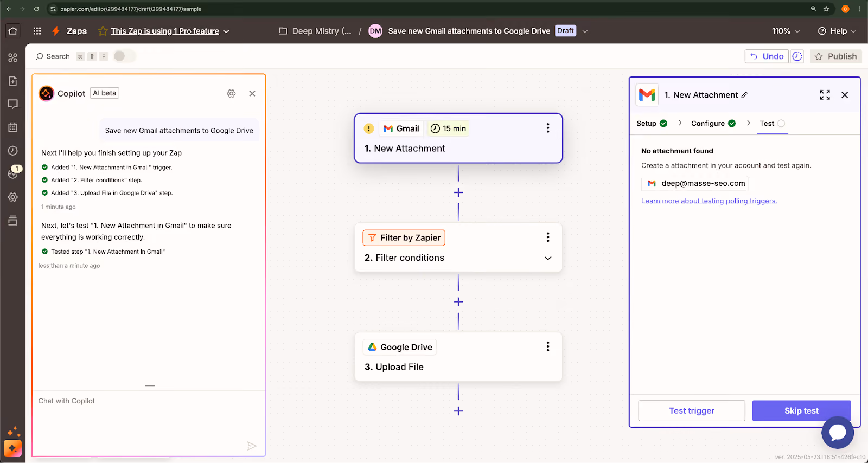
Task: Click the DM user avatar
Action: 375,31
